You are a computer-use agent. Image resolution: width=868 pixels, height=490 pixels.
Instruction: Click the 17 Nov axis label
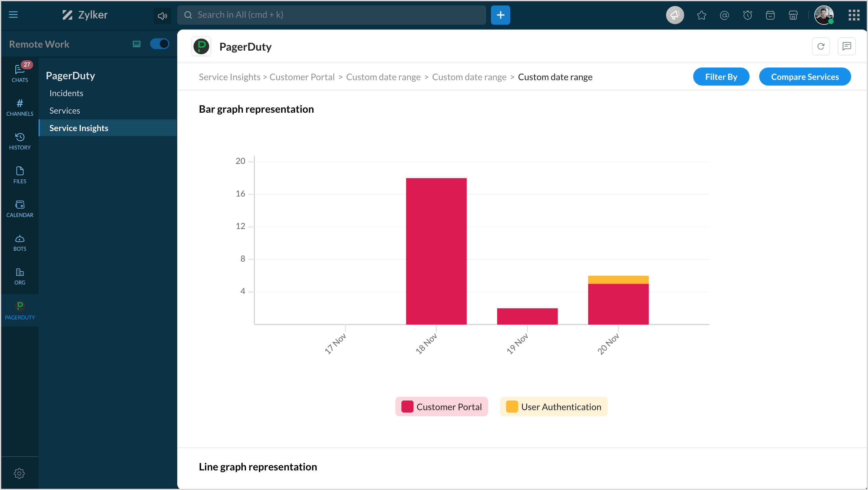(x=336, y=344)
